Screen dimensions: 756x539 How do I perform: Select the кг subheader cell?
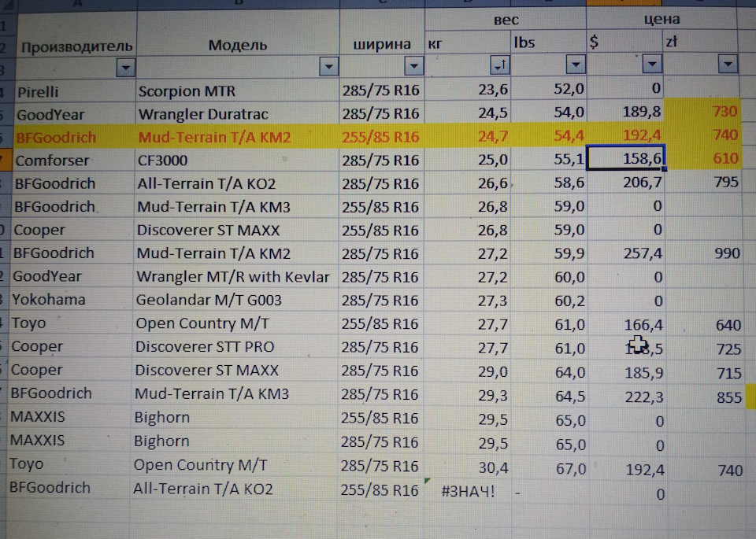pos(467,42)
